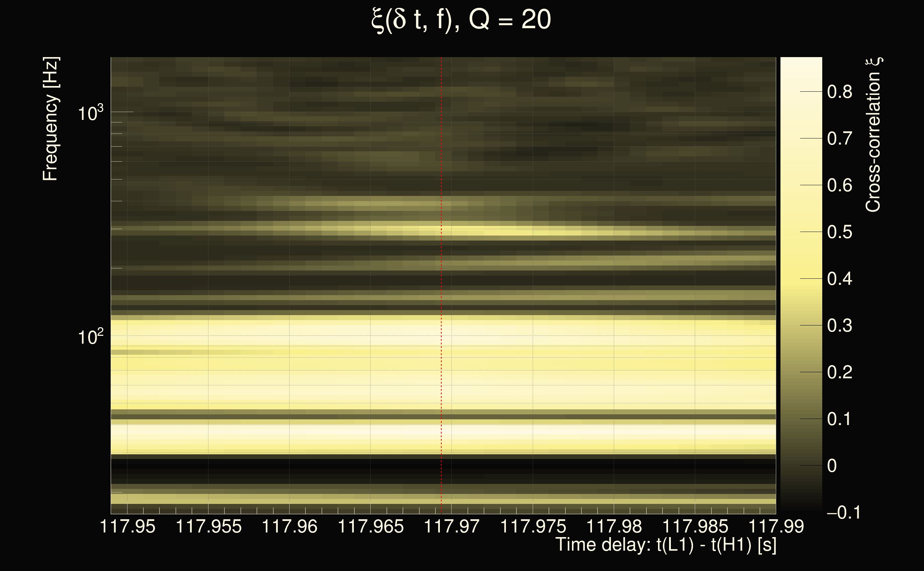Click the Frequency [Hz] y-axis label
Screen dimensions: 924x571
(51, 119)
